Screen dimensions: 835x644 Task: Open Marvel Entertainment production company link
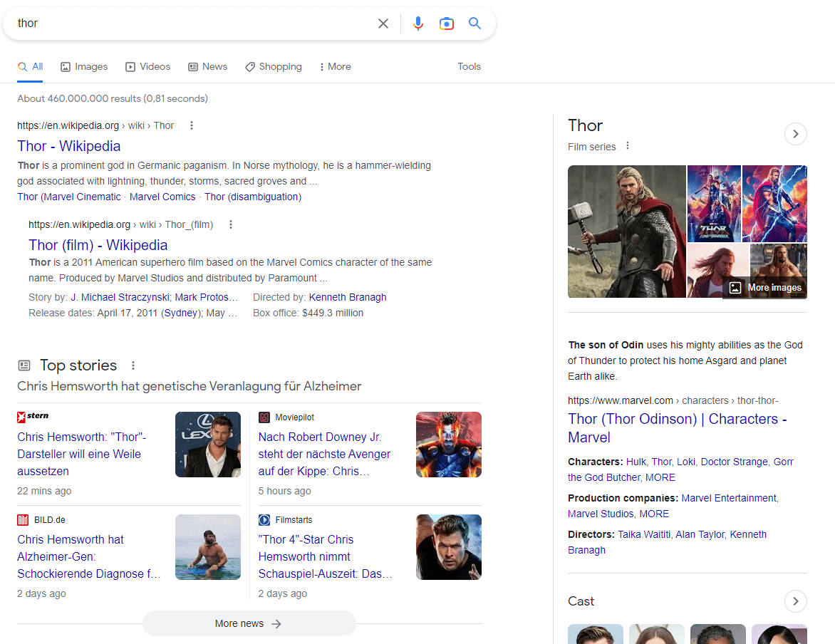729,499
